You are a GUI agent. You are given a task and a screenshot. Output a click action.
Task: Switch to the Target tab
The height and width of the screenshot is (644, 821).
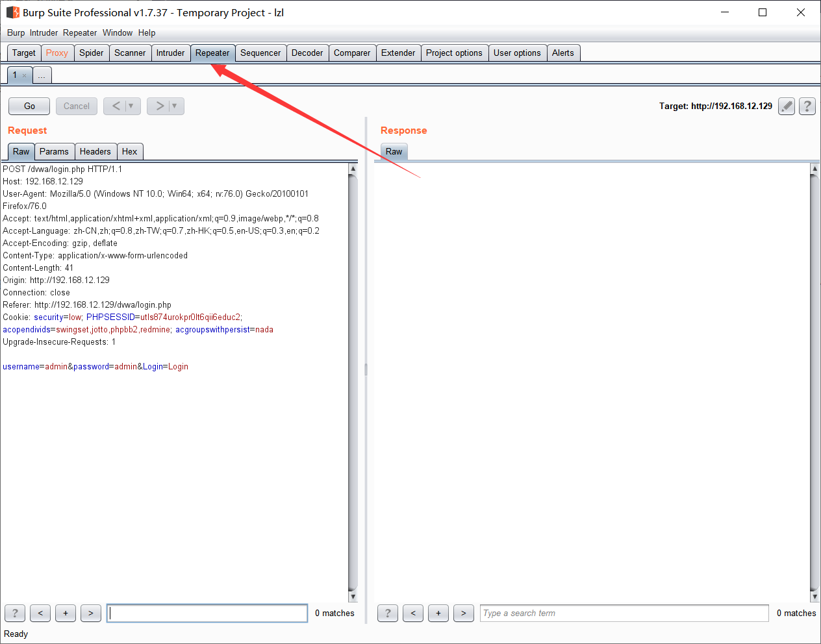point(24,53)
